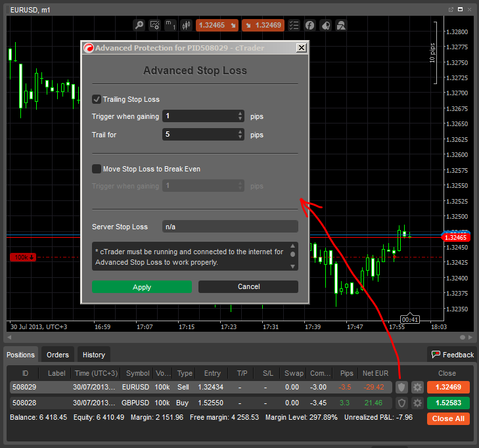Open the Feedback button
The width and height of the screenshot is (479, 448).
(x=453, y=355)
